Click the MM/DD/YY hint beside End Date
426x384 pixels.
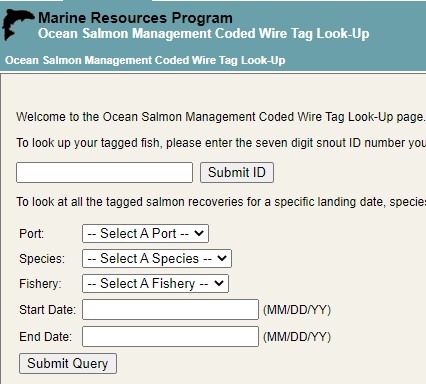click(x=297, y=337)
